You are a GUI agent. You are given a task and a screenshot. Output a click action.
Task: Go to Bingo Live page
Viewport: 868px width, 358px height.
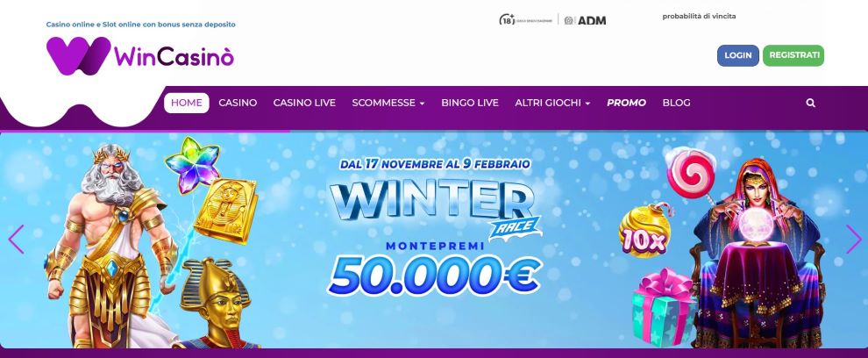[x=470, y=103]
